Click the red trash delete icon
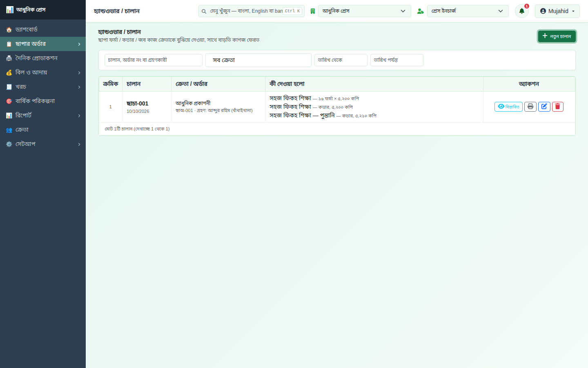588x368 pixels. (x=557, y=107)
